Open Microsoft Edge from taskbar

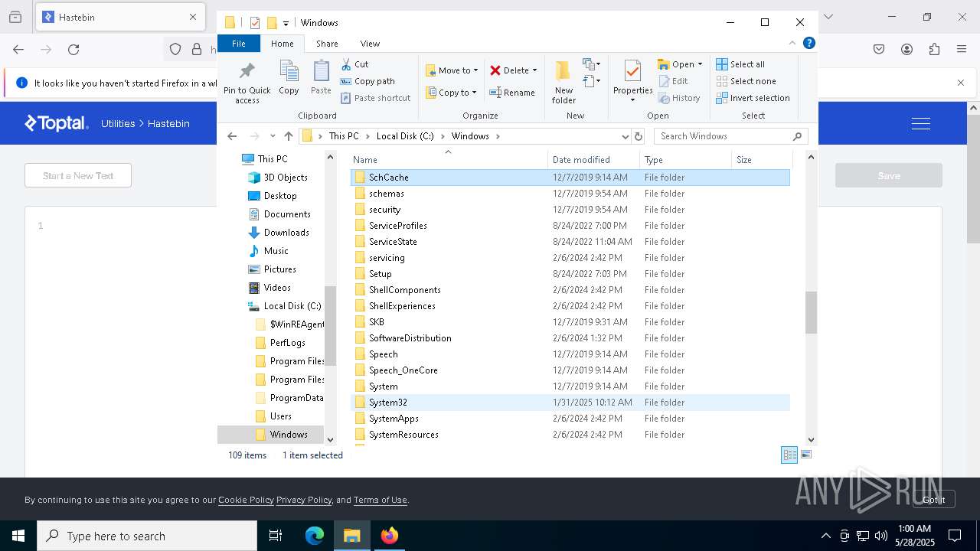315,536
